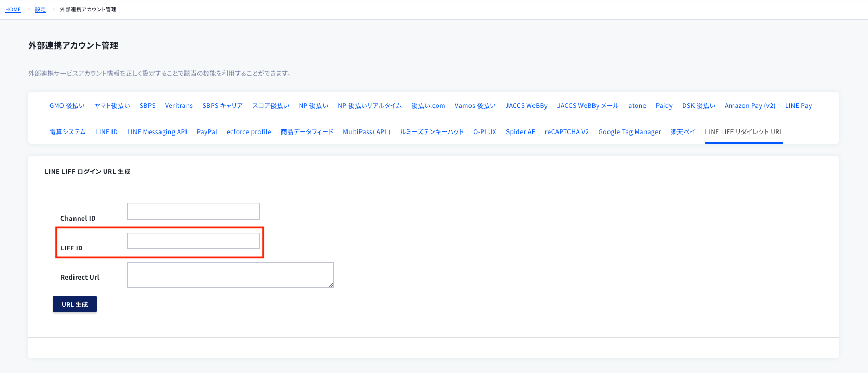This screenshot has width=868, height=373.
Task: Click inside the Redirect Url textarea
Action: point(230,275)
